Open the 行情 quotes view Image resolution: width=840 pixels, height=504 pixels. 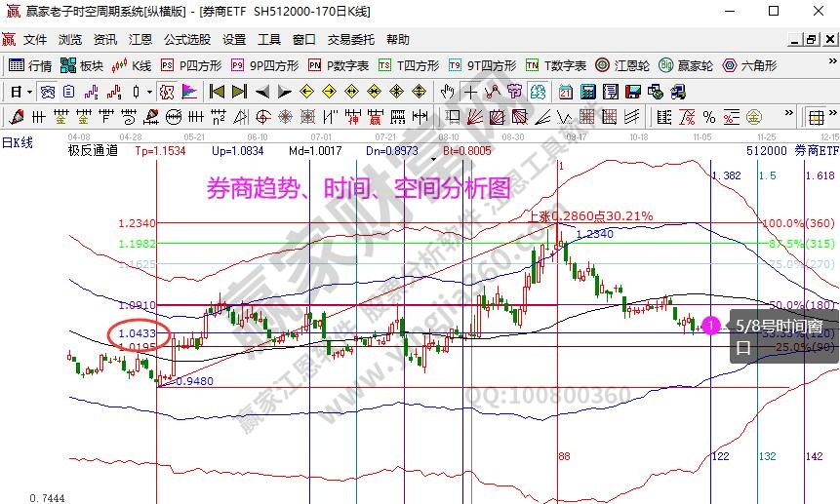[x=30, y=66]
